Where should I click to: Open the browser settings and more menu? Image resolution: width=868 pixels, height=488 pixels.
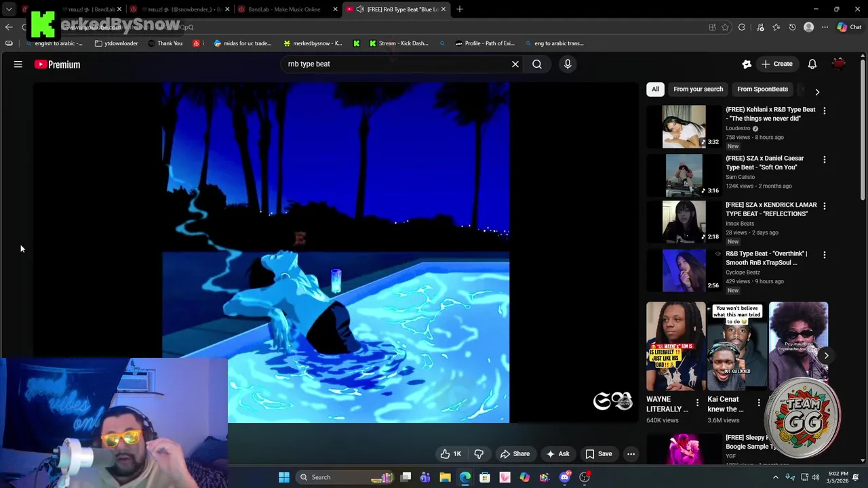pyautogui.click(x=825, y=27)
